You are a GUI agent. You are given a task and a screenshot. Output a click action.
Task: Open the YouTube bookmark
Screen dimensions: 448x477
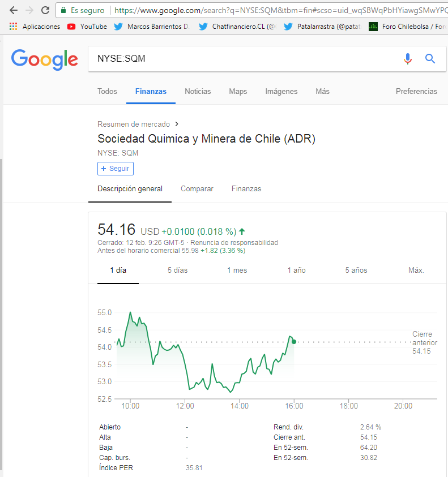(87, 27)
